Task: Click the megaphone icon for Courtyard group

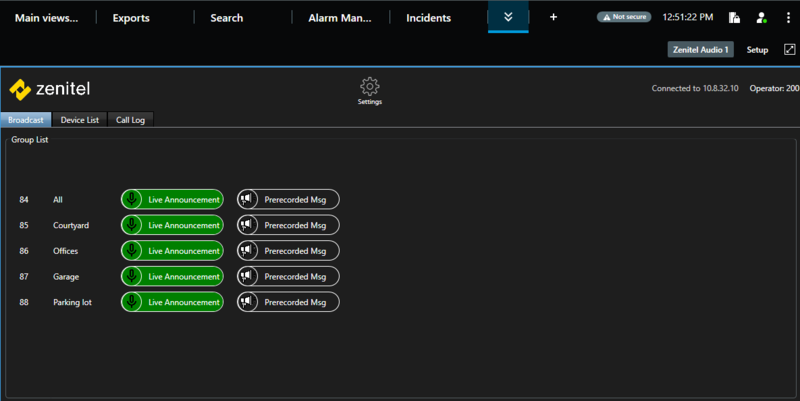Action: click(x=248, y=225)
